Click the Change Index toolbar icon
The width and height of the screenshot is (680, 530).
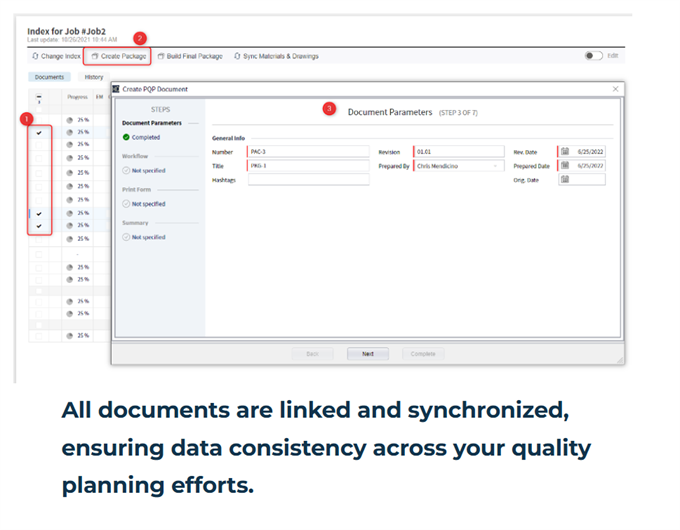coord(34,57)
